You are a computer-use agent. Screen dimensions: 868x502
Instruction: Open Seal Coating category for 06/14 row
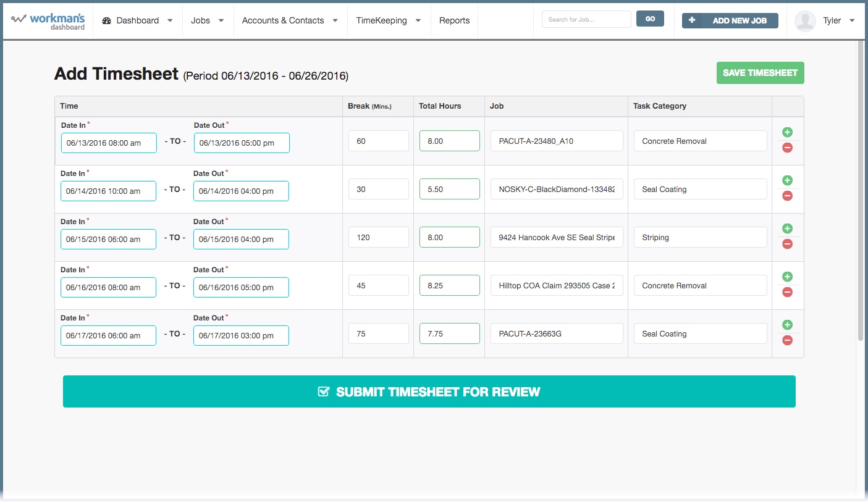click(x=700, y=189)
